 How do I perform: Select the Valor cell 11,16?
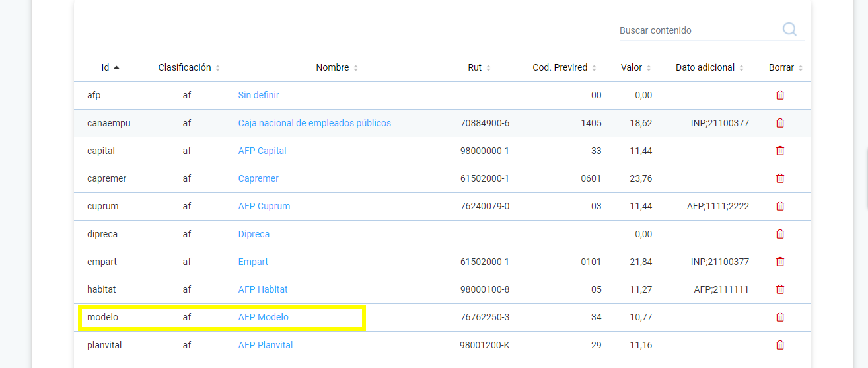pos(641,345)
